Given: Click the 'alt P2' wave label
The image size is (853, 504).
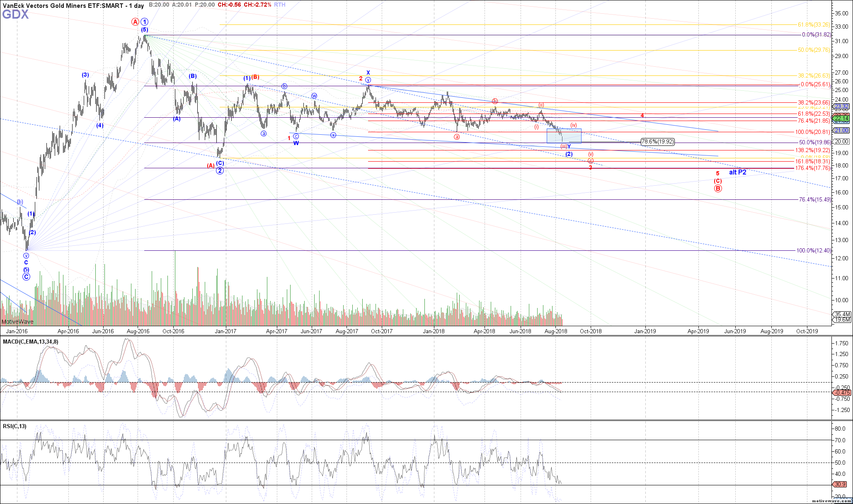Looking at the screenshot, I should click(x=738, y=172).
